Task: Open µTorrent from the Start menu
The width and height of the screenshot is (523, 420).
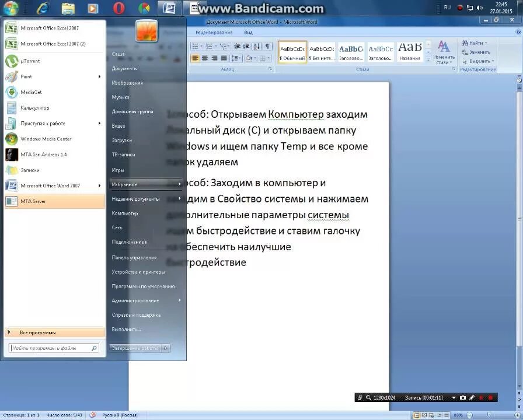Action: [x=55, y=61]
